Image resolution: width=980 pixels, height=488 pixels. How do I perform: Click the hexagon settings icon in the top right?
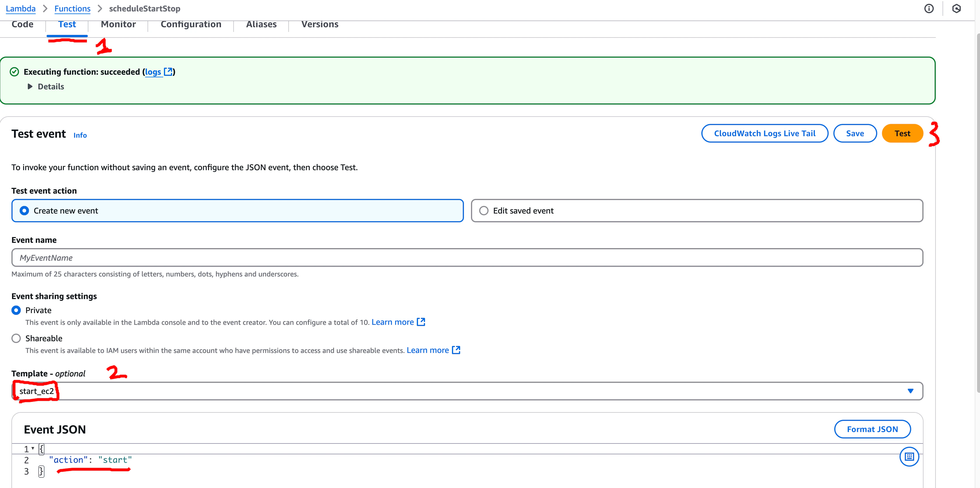pos(956,9)
